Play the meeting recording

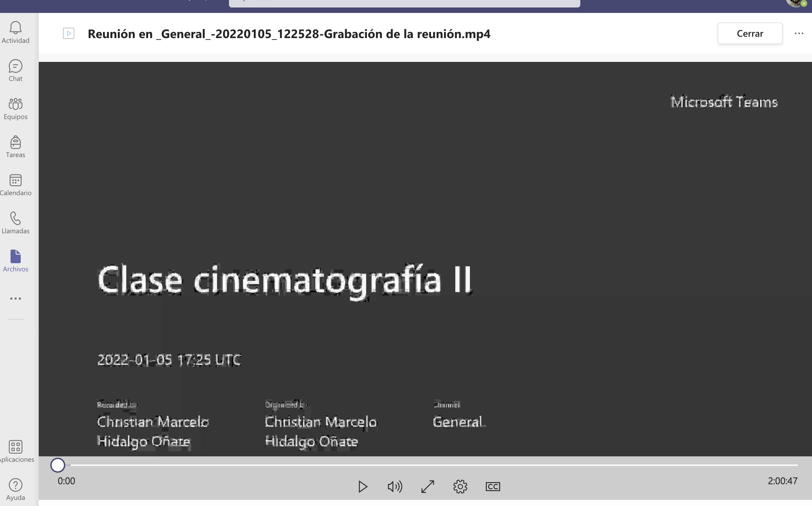click(x=363, y=487)
